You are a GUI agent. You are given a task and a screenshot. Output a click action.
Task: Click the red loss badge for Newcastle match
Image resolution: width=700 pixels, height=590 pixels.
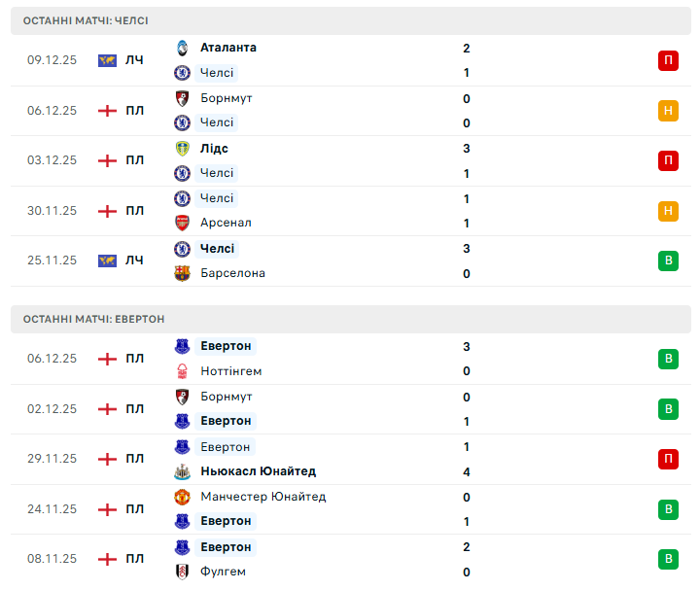point(668,459)
